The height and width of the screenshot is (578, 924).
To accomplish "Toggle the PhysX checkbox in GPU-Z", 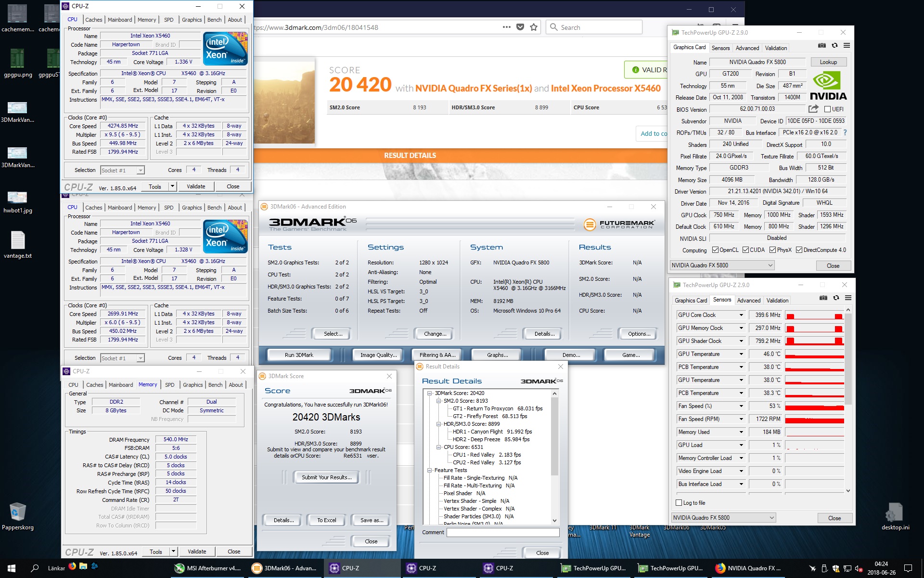I will 772,250.
